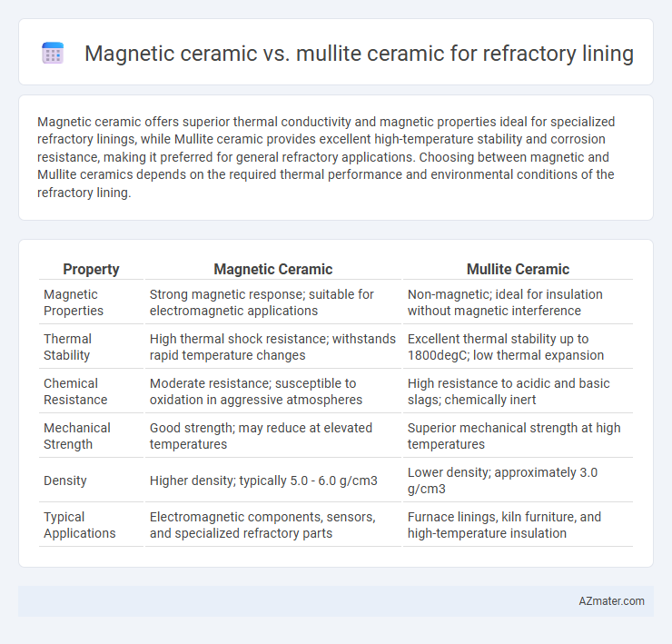This screenshot has height=644, width=672.
Task: Select the 'Magnetic Ceramic' column header
Action: tap(273, 269)
